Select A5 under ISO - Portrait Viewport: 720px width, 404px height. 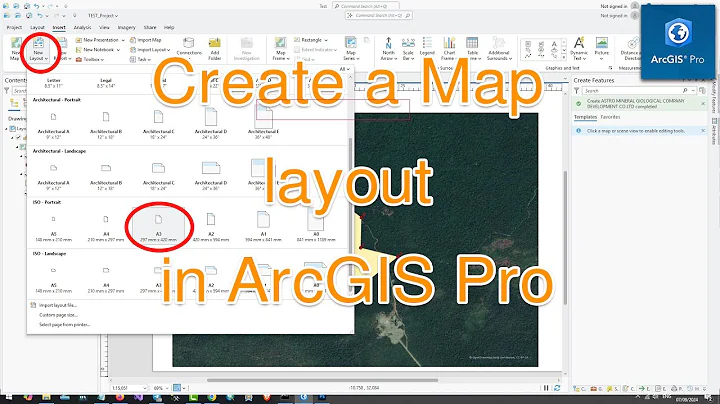coord(54,227)
